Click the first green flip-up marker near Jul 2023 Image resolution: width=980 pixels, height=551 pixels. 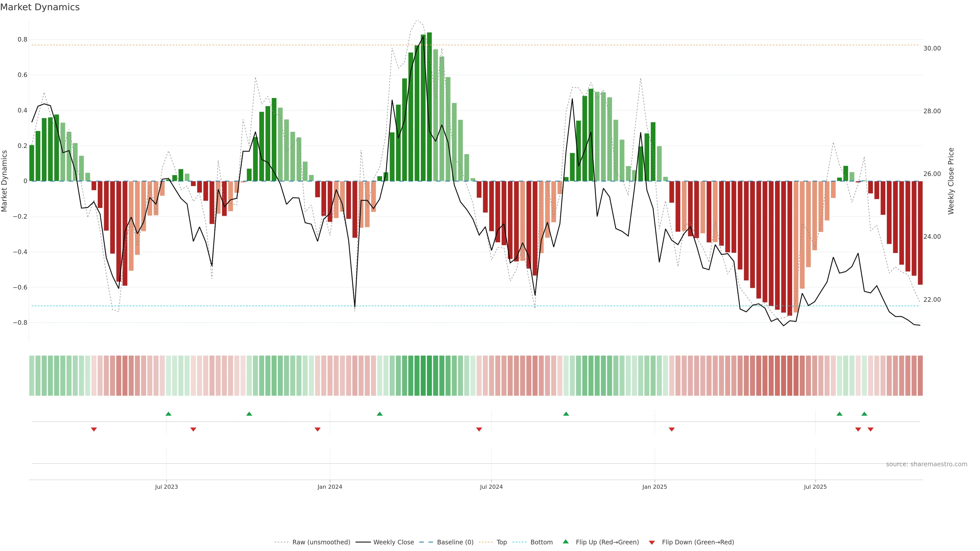168,414
